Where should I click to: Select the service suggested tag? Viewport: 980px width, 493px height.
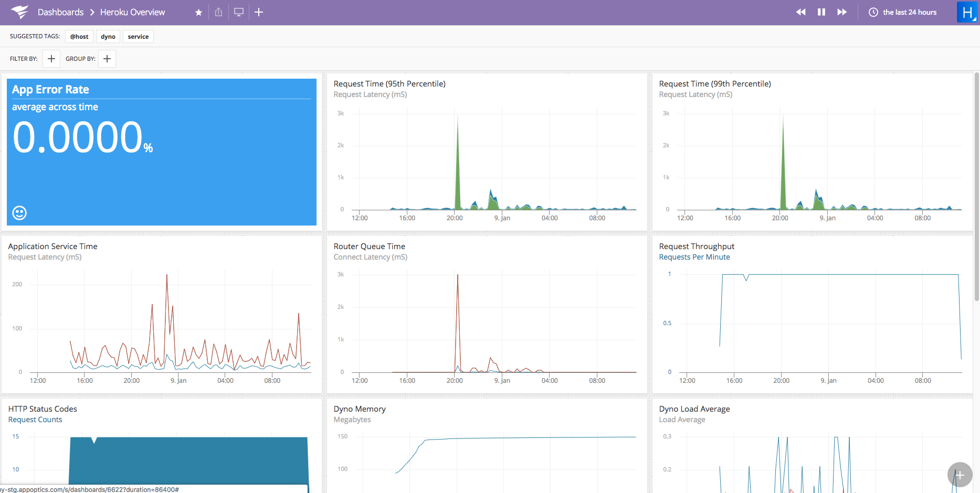click(138, 36)
